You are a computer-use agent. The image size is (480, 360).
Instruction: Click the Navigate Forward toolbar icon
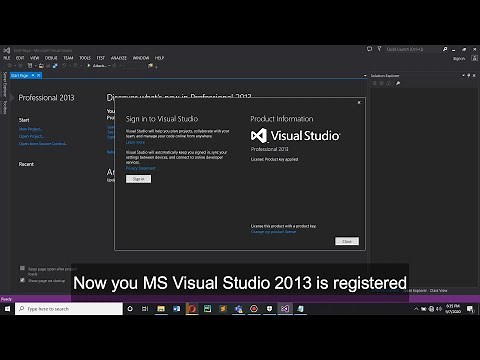coord(20,66)
